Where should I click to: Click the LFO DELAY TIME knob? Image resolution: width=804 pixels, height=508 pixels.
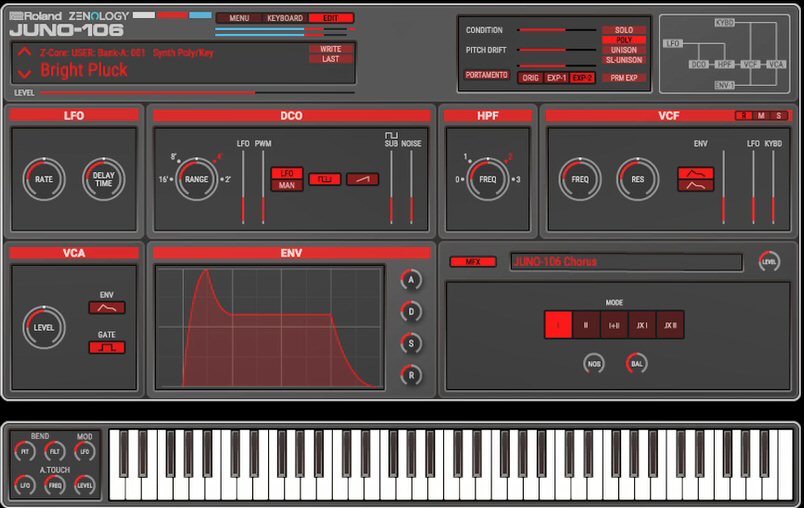pyautogui.click(x=104, y=179)
